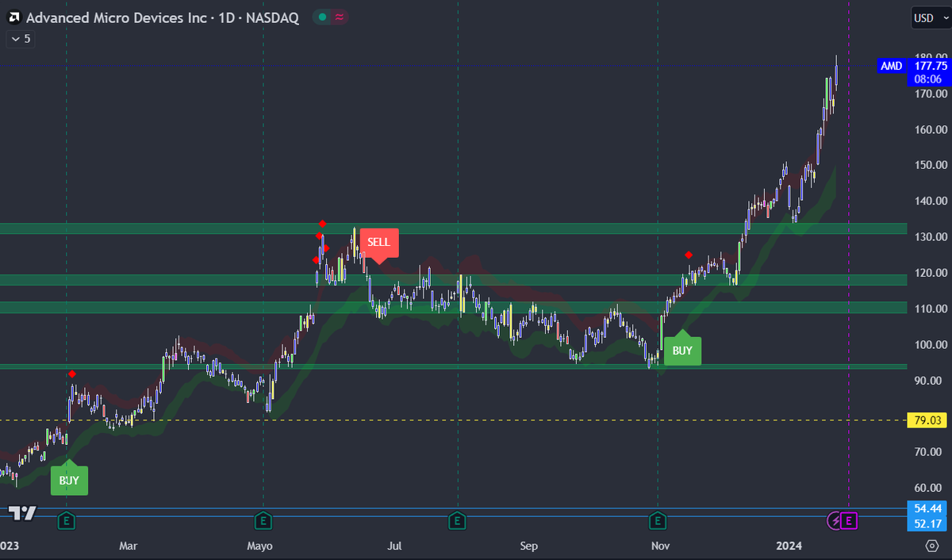Select the red diamond marker above 90.00
This screenshot has height=560, width=952.
point(72,374)
